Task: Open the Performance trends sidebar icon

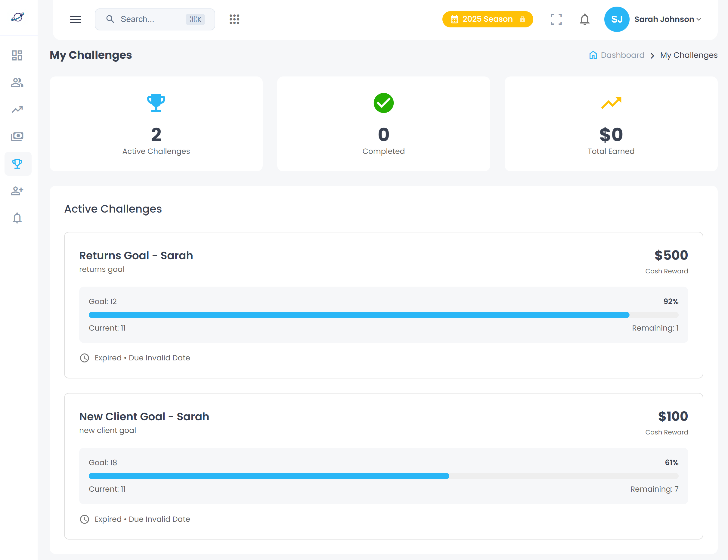Action: click(x=17, y=109)
